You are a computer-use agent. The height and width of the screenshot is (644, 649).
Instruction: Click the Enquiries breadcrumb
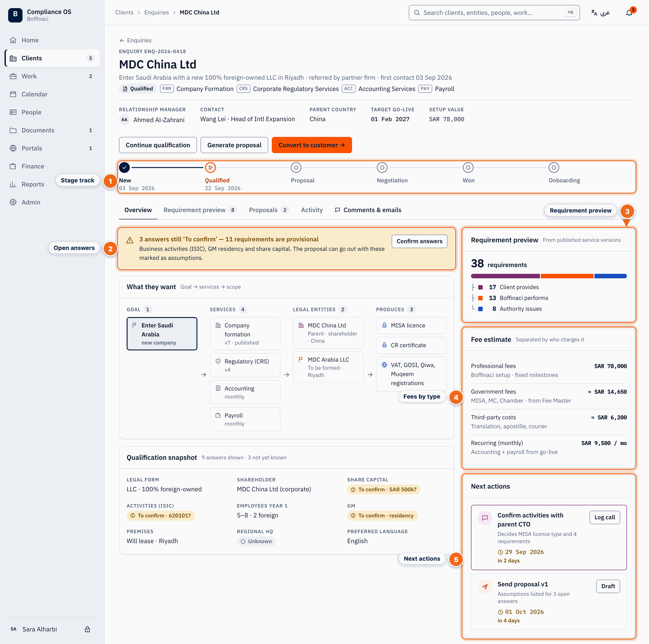(x=157, y=12)
